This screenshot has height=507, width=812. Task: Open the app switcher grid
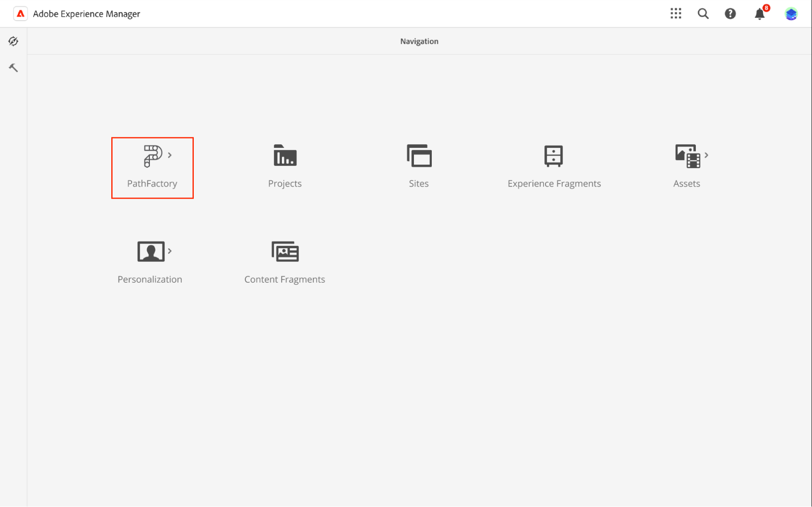(x=676, y=13)
